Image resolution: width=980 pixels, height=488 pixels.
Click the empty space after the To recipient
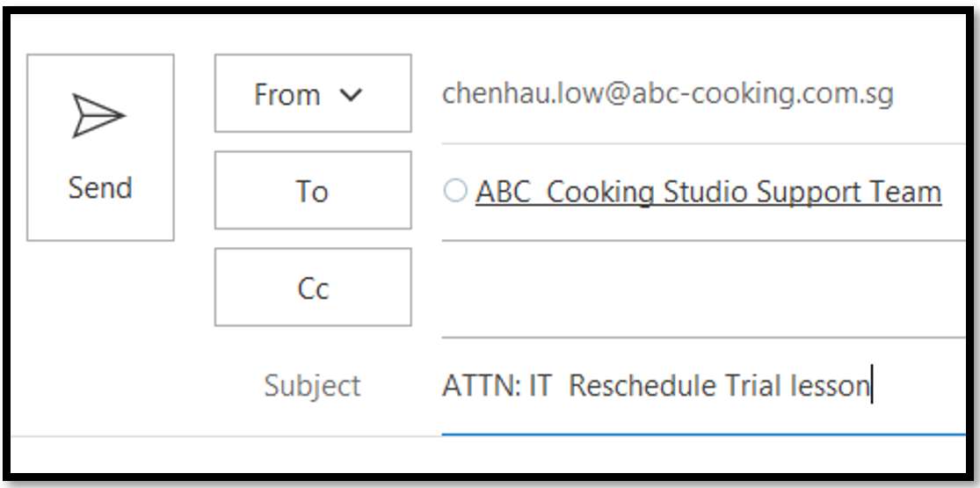954,192
